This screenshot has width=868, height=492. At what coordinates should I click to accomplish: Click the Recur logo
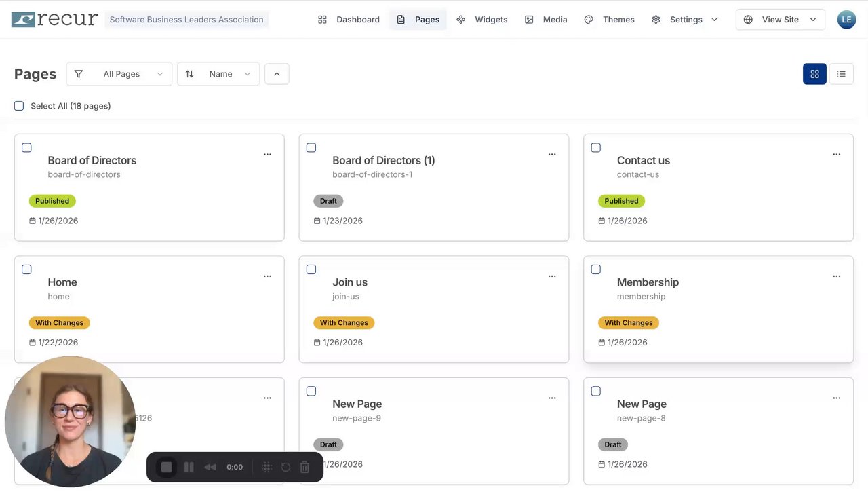pyautogui.click(x=55, y=19)
